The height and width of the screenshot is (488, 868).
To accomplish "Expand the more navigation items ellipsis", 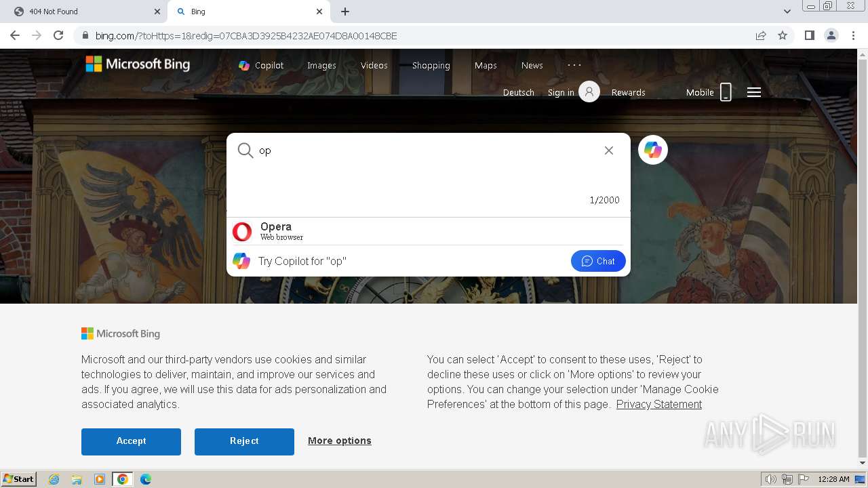I will coord(574,65).
